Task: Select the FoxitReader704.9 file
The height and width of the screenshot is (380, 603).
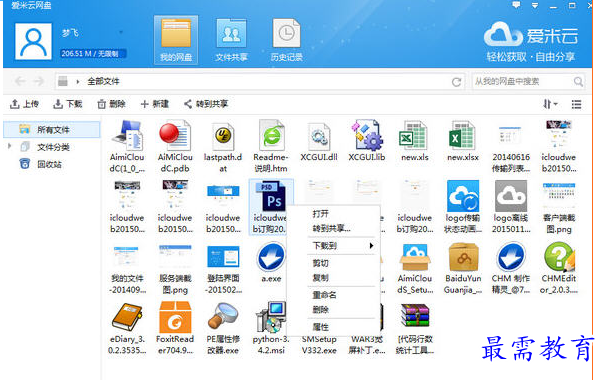Action: [x=175, y=328]
